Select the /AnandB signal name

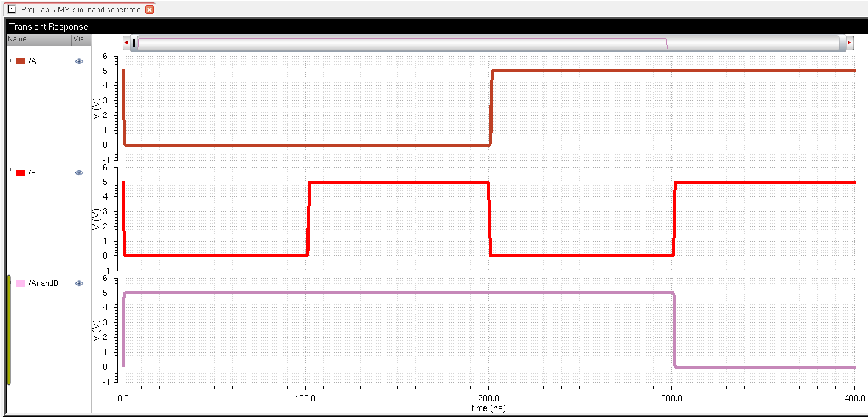(x=43, y=283)
